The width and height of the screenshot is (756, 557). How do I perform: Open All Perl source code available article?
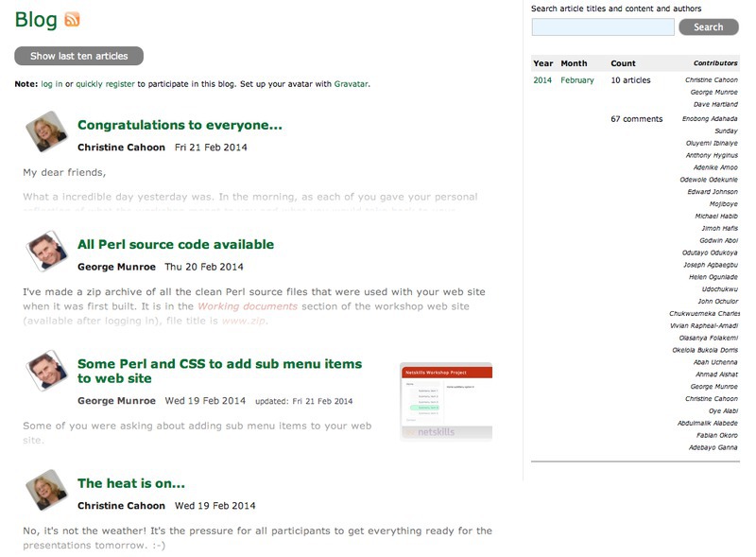pyautogui.click(x=176, y=244)
